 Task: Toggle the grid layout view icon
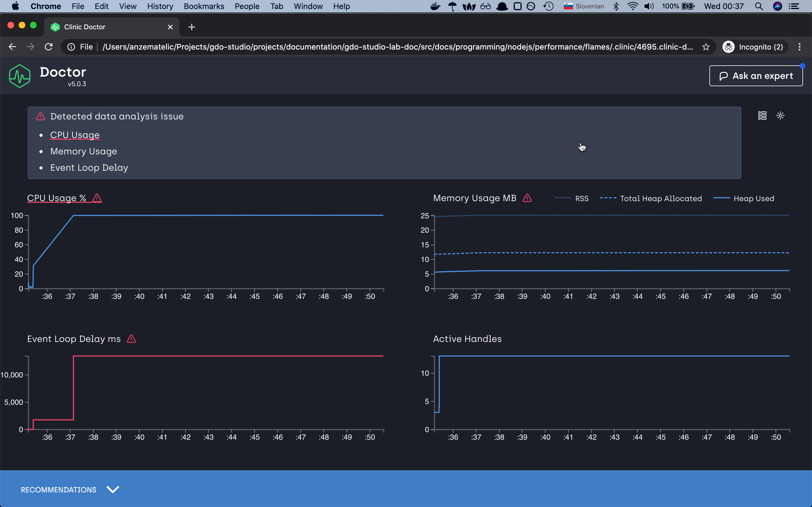tap(762, 116)
